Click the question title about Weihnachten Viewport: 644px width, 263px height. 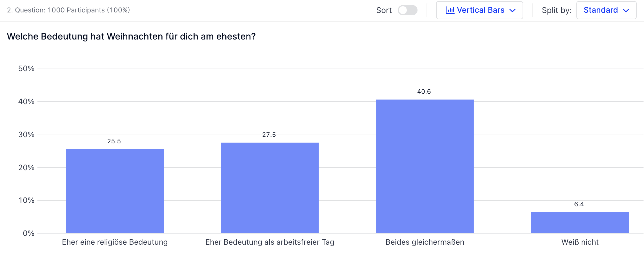point(131,36)
